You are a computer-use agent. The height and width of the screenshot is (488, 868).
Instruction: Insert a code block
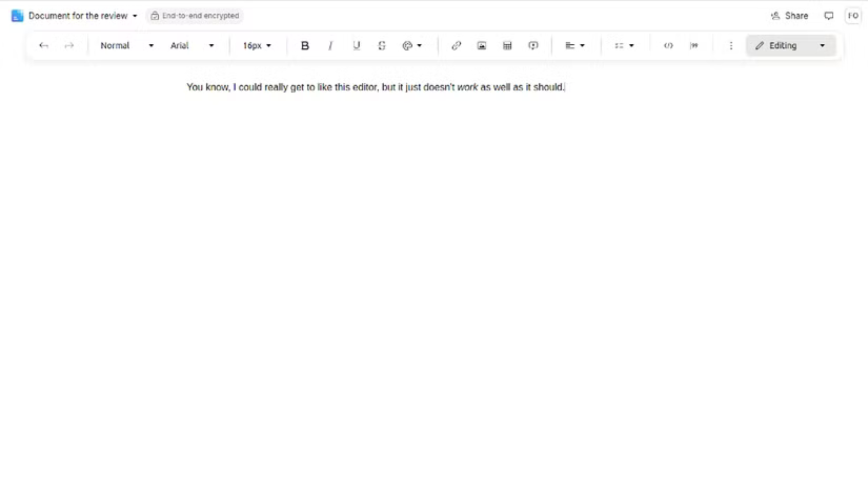(x=668, y=46)
